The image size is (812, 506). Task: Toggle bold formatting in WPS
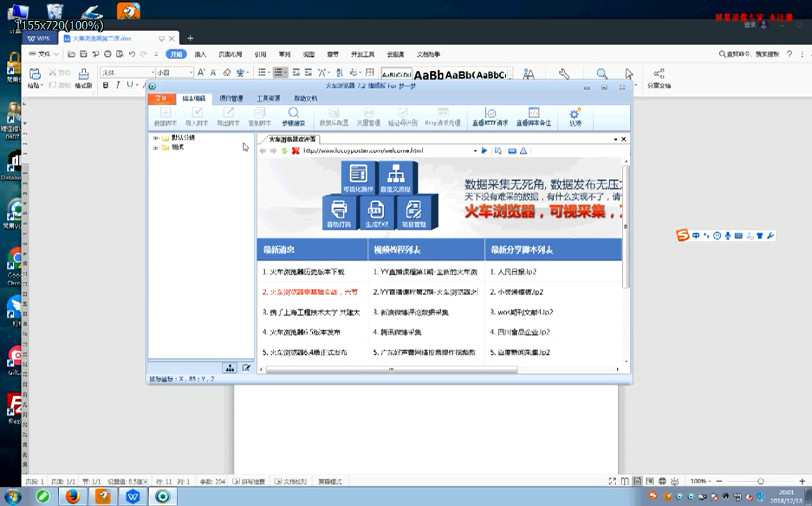click(105, 85)
